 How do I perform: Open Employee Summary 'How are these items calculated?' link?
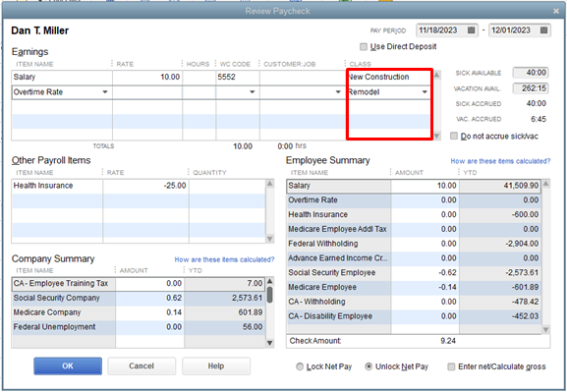click(x=500, y=161)
